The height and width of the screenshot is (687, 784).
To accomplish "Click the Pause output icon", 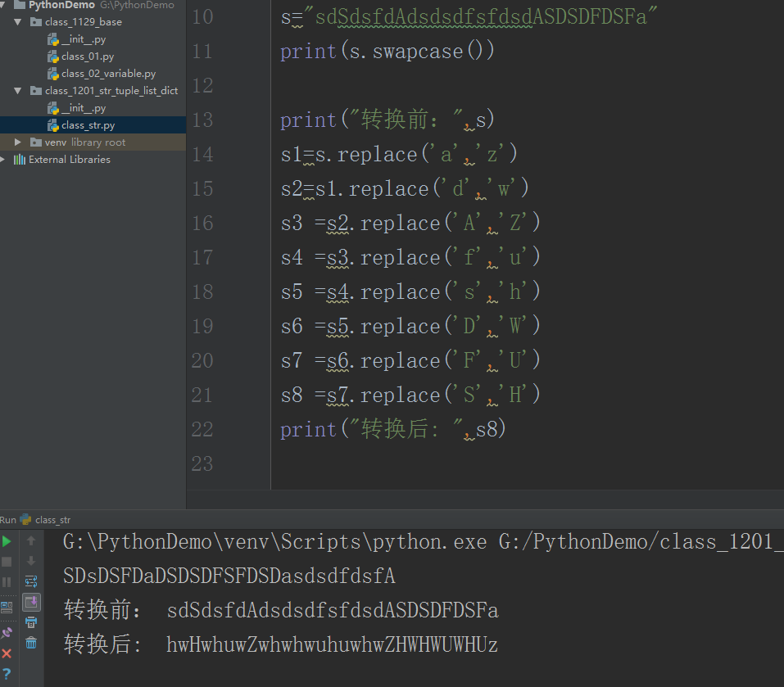I will tap(7, 582).
